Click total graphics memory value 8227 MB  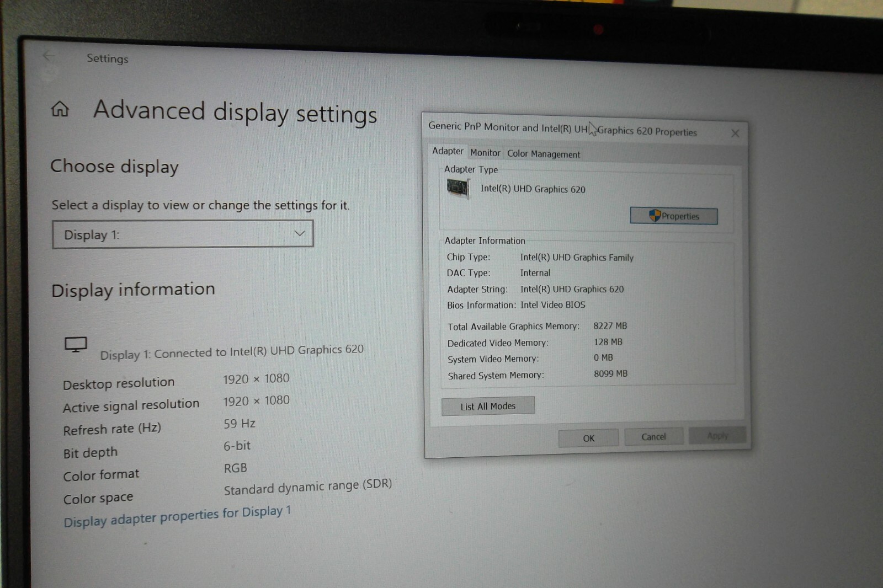tap(610, 326)
